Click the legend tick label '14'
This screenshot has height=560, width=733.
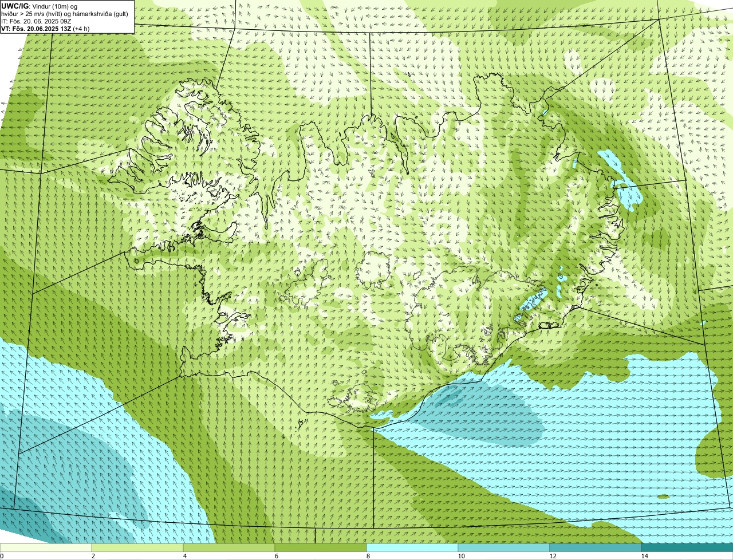pyautogui.click(x=644, y=556)
